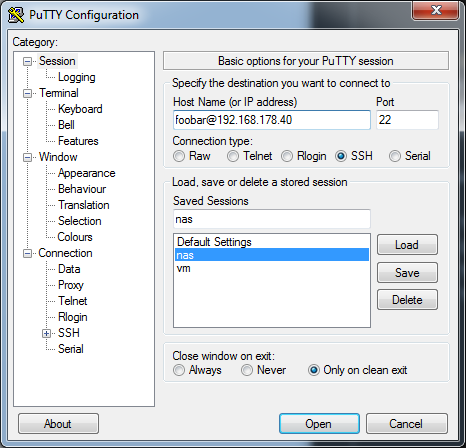This screenshot has height=448, width=466.
Task: Open the Logging category
Action: coord(77,77)
